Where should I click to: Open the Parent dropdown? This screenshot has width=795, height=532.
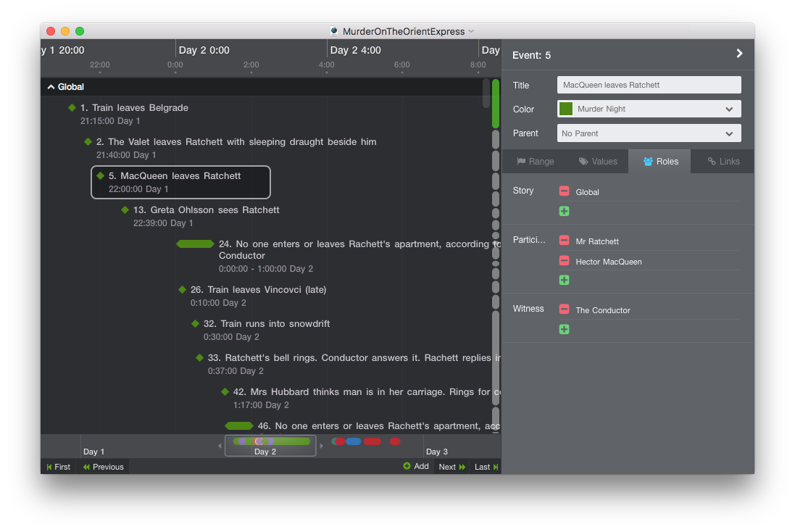coord(649,133)
